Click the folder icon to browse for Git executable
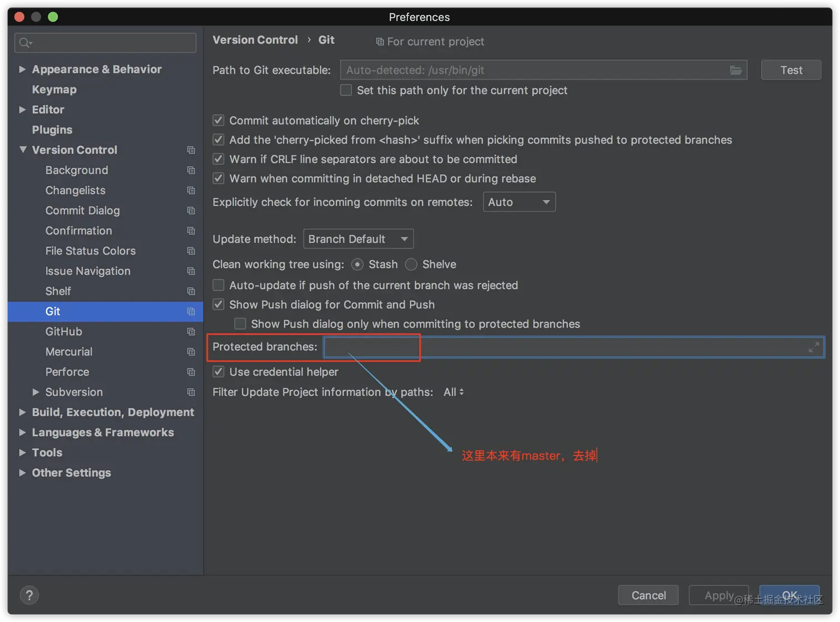The height and width of the screenshot is (622, 840). (736, 70)
